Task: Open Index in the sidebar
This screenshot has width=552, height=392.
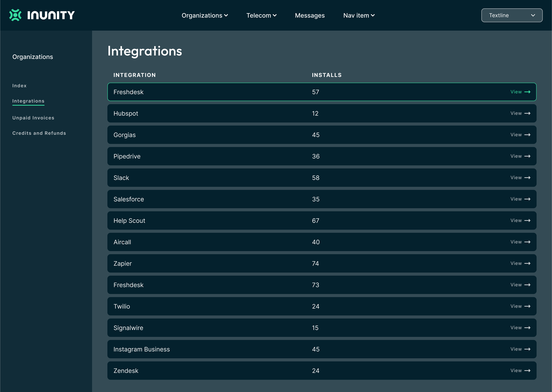Action: tap(19, 86)
